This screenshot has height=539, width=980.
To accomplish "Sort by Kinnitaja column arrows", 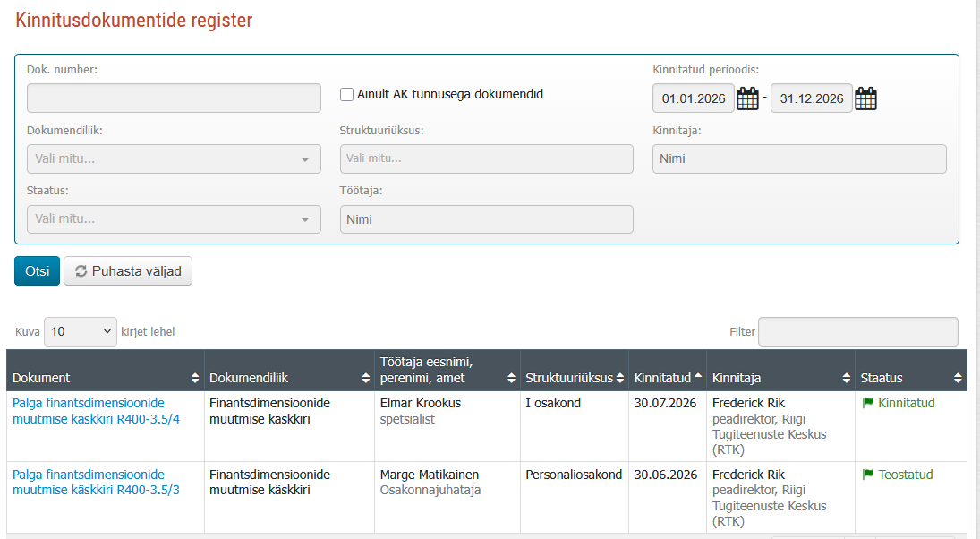I will click(847, 378).
